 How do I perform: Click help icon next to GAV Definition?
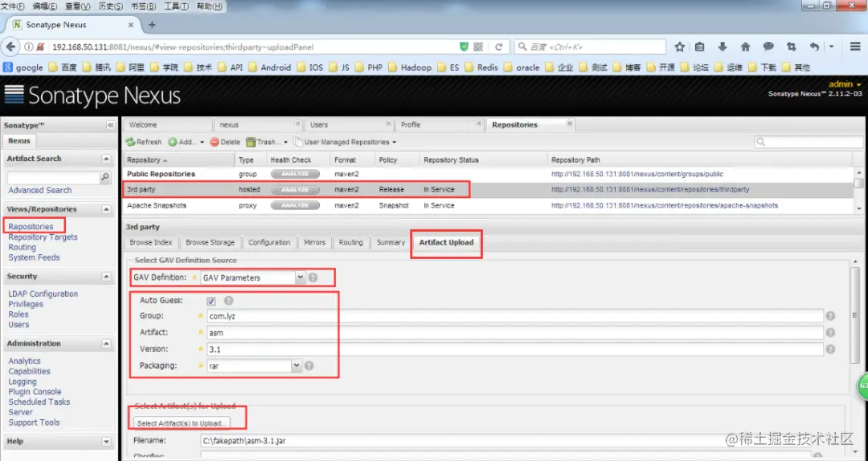(x=313, y=278)
